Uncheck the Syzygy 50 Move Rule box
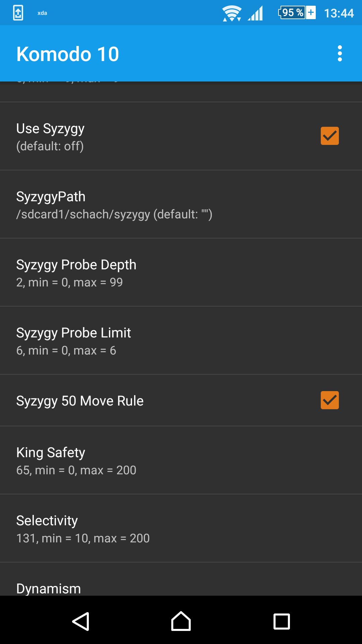Image resolution: width=362 pixels, height=644 pixels. click(x=329, y=400)
